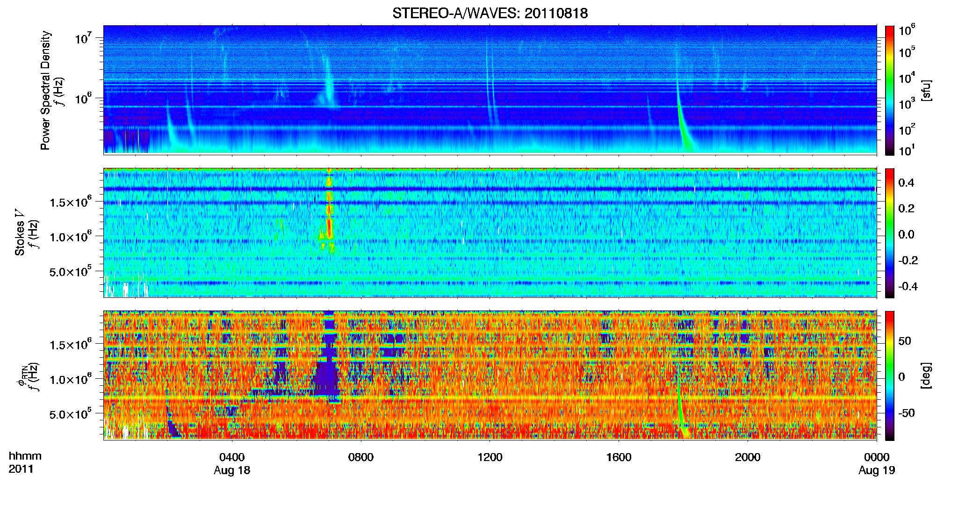Screen dimensions: 980x505
Task: Click the -0.2 label on the Stokes color bar
Action: point(908,260)
